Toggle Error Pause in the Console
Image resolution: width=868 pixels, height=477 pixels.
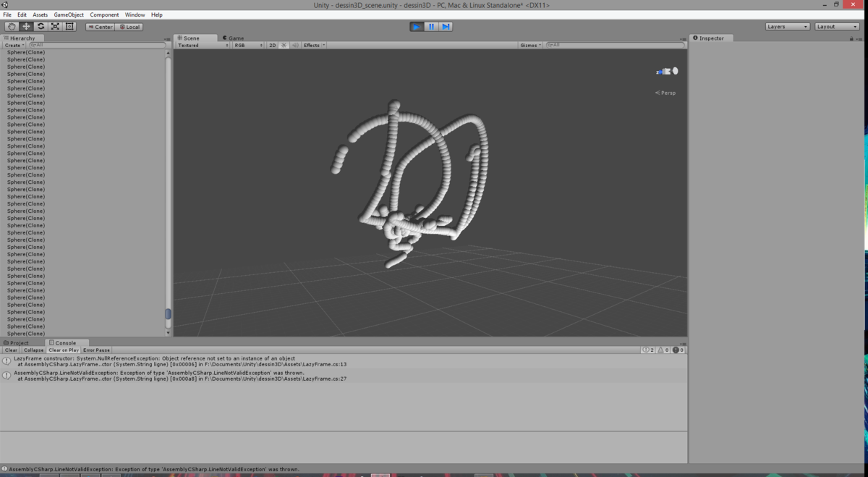[x=96, y=350]
